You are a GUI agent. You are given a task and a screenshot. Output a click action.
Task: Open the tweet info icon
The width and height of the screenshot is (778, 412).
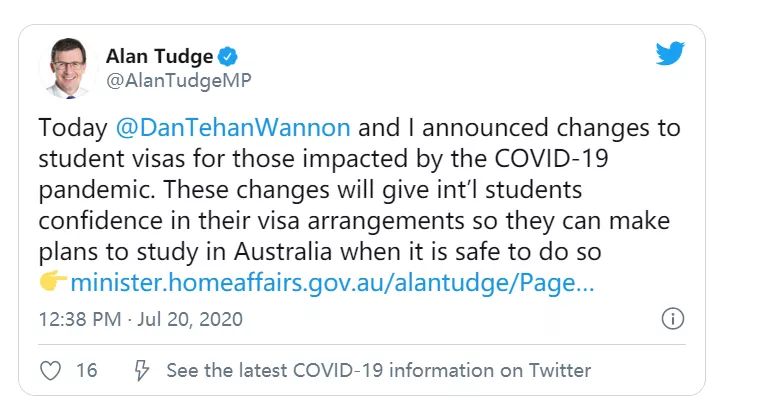click(x=673, y=319)
